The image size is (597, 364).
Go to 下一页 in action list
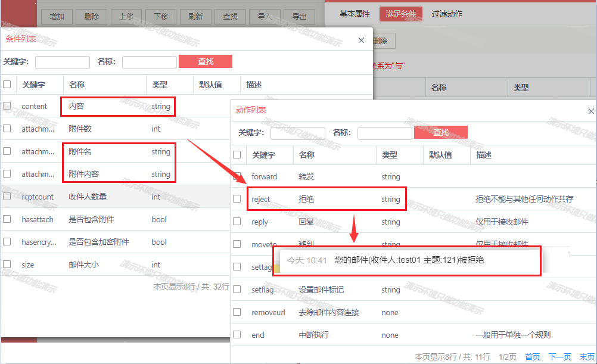pos(559,356)
